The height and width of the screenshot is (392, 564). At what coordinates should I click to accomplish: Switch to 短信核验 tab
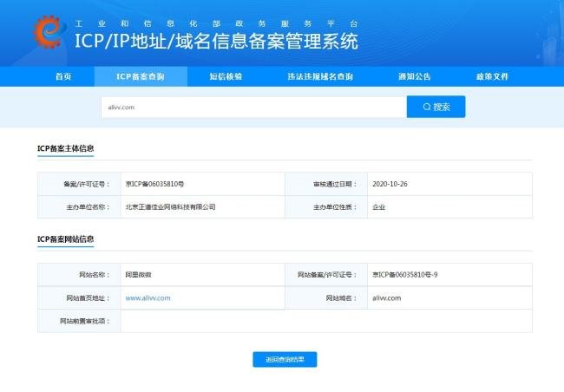(226, 76)
